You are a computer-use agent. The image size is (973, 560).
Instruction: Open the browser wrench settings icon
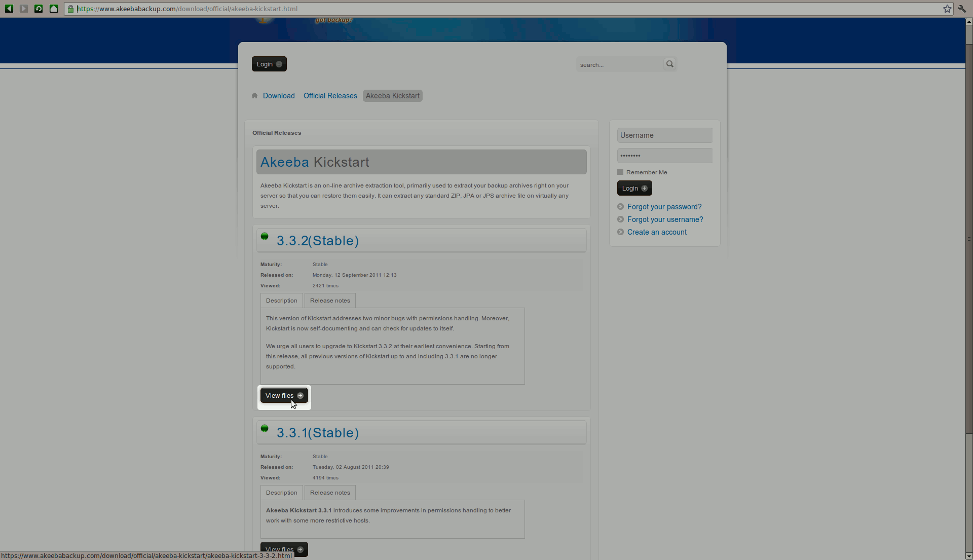pos(962,9)
